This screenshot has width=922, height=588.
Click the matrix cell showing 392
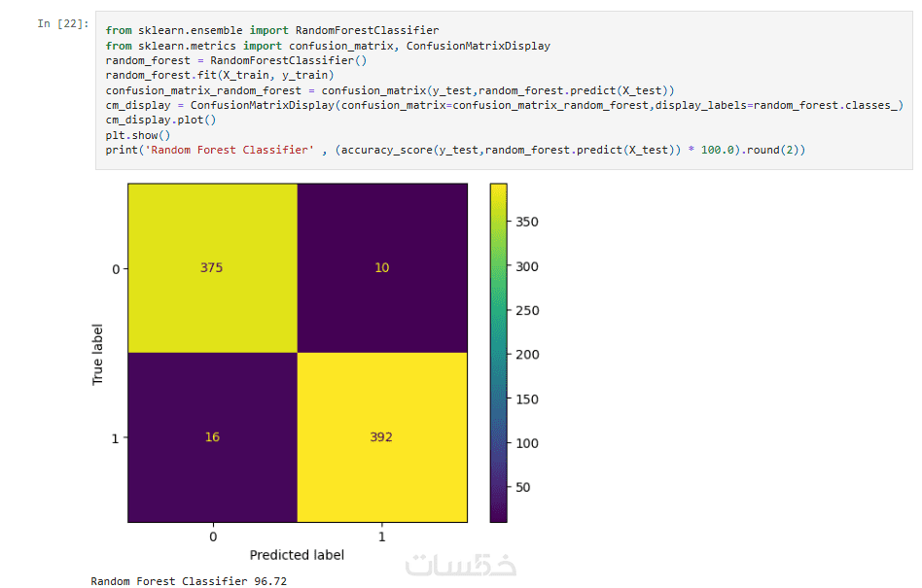pyautogui.click(x=382, y=437)
